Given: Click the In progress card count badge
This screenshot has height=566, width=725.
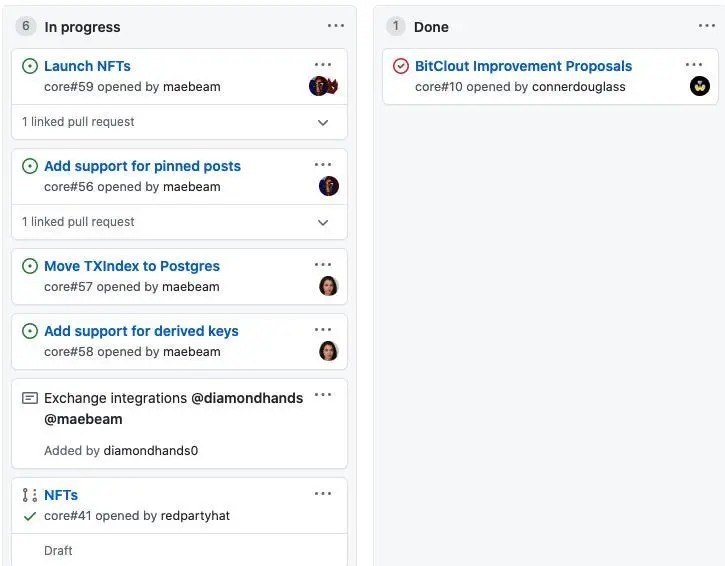Looking at the screenshot, I should pos(26,27).
